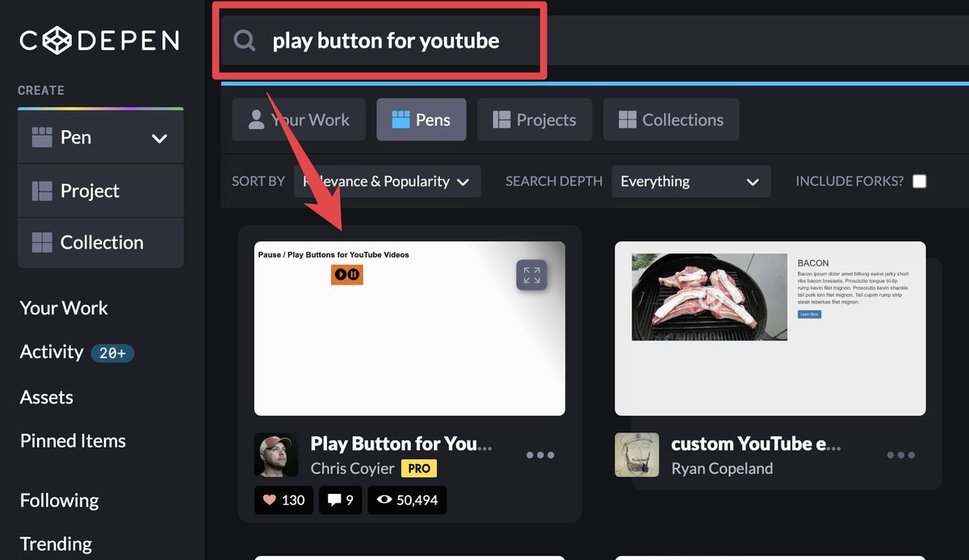Toggle Include Forks checkbox
Image resolution: width=969 pixels, height=560 pixels.
919,182
